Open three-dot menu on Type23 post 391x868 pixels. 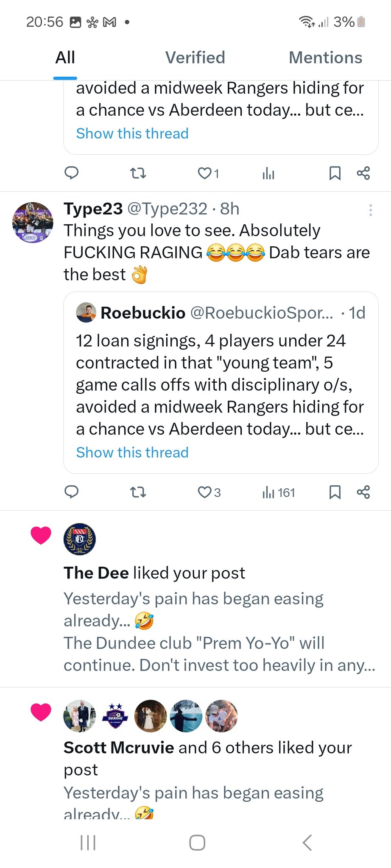tap(371, 210)
